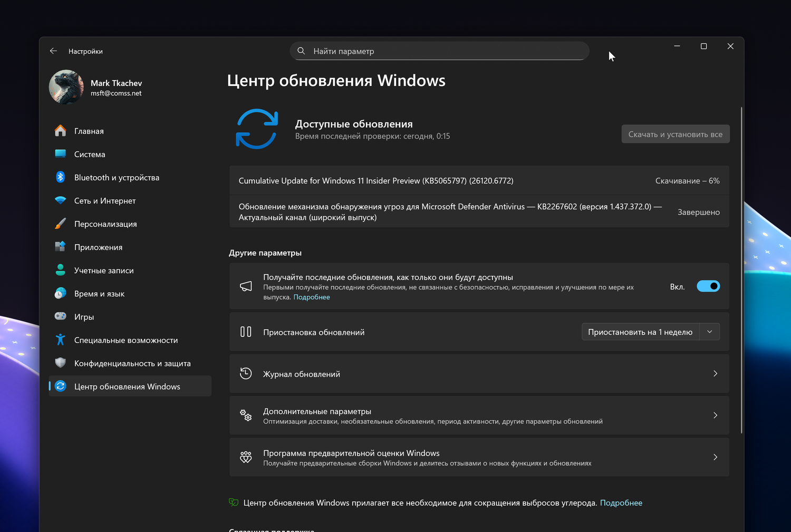Image resolution: width=791 pixels, height=532 pixels.
Task: Click the Privacy shield icon
Action: [61, 363]
